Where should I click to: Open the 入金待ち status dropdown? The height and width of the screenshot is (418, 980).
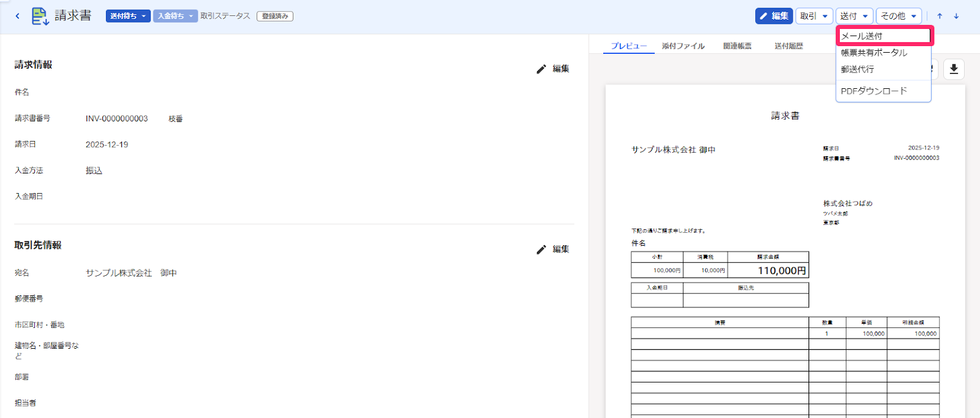[x=175, y=16]
